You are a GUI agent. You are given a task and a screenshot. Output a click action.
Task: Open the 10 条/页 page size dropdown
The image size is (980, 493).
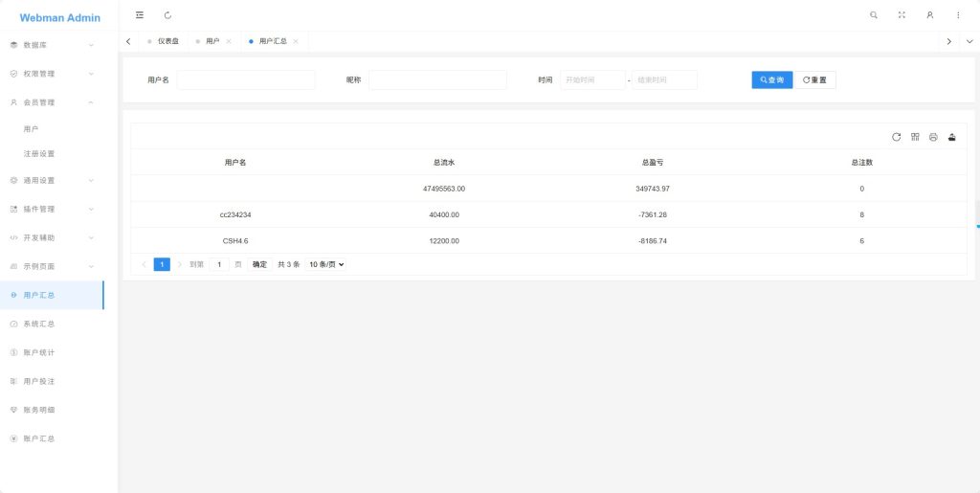point(325,264)
